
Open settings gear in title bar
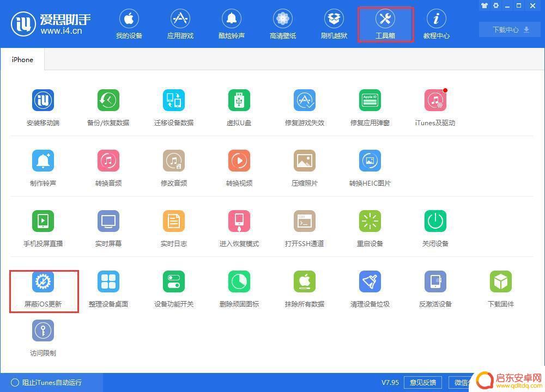point(496,5)
